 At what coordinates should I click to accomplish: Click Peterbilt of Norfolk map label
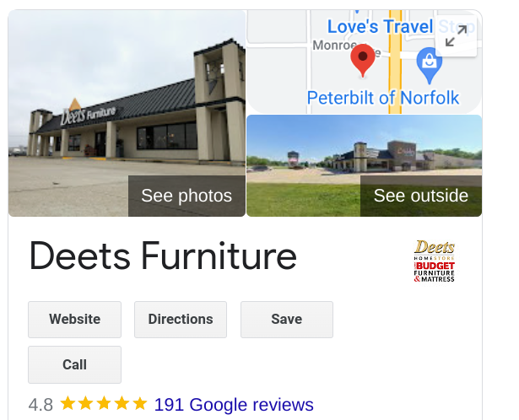383,98
